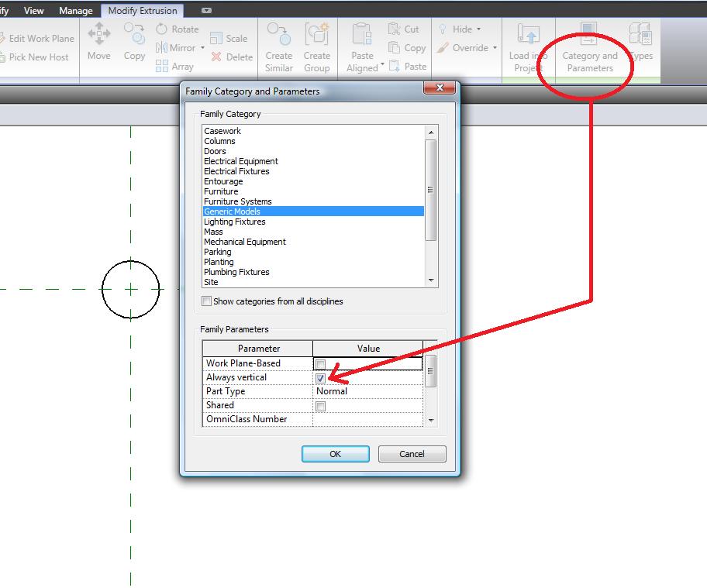
Task: Close the Family Category and Parameters dialog
Action: click(x=440, y=88)
